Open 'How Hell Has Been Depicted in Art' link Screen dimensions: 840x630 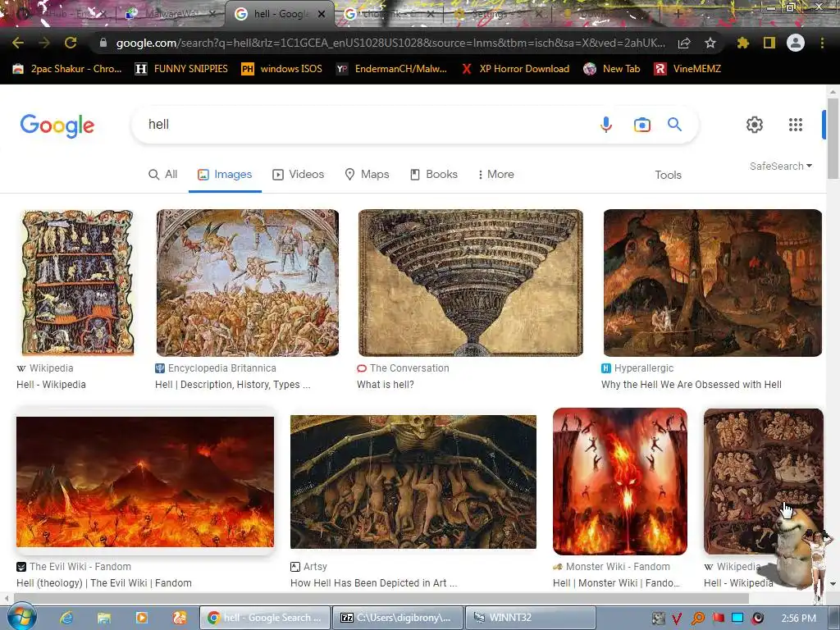[373, 583]
